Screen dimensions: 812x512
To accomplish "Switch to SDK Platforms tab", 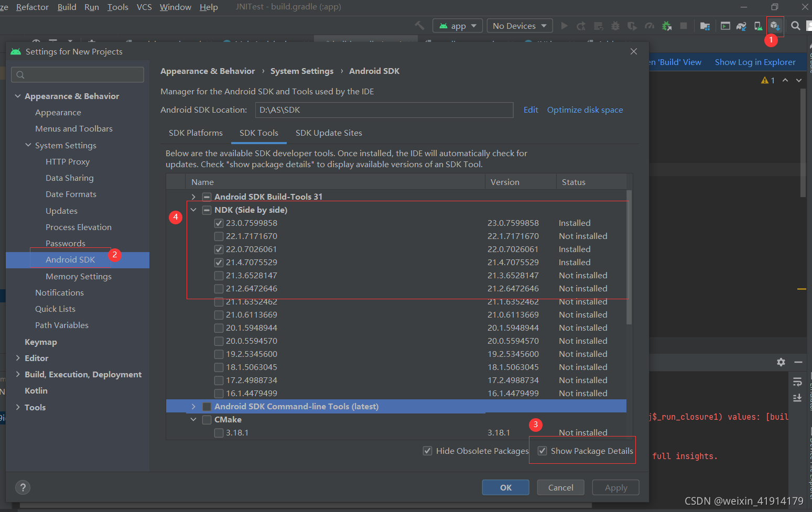I will pos(196,133).
